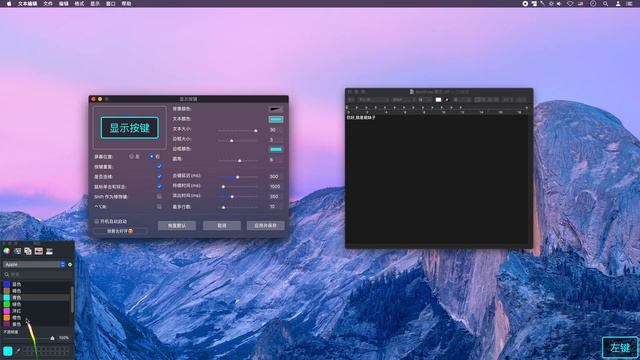Image resolution: width=640 pixels, height=360 pixels.
Task: Adjust the corner radius slider showing 6
Action: coord(238,160)
